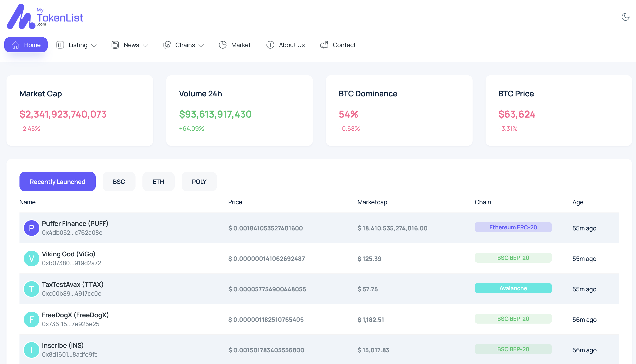Expand the Chains dropdown
This screenshot has height=364, width=636.
pos(185,45)
